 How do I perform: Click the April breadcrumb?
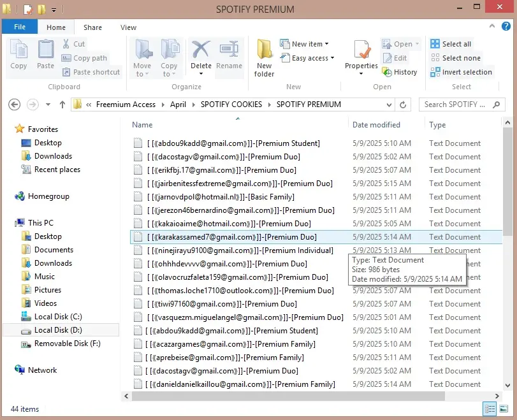tap(178, 105)
